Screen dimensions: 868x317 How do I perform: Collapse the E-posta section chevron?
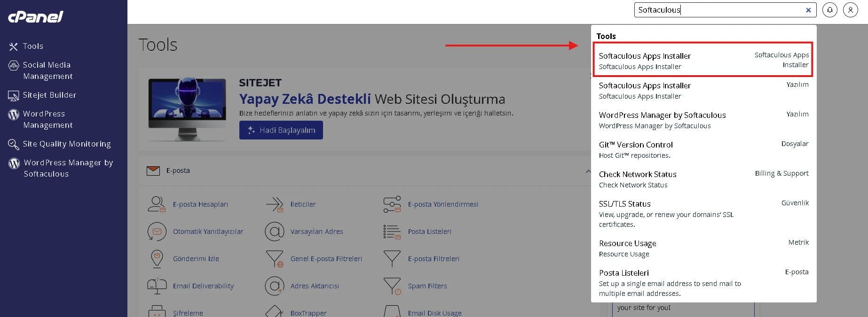(x=588, y=171)
